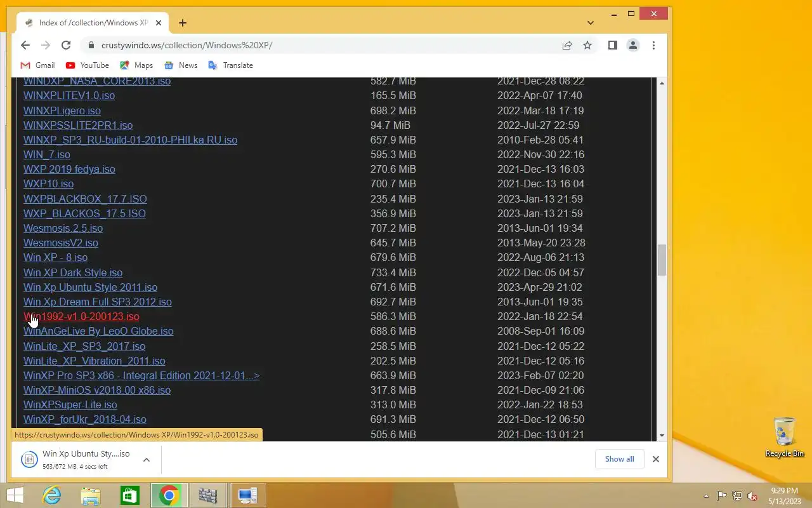Select the Index of /collection tab
This screenshot has height=508, width=812.
pos(93,23)
